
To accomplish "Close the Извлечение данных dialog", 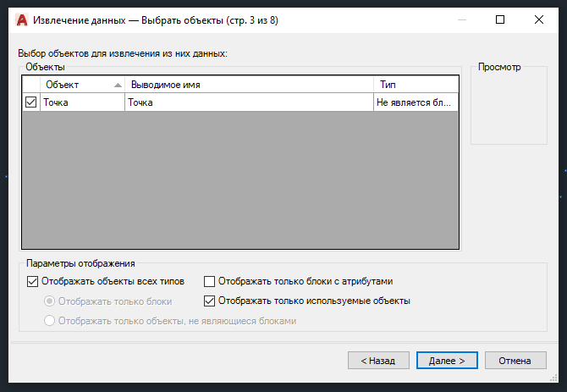I will 540,19.
